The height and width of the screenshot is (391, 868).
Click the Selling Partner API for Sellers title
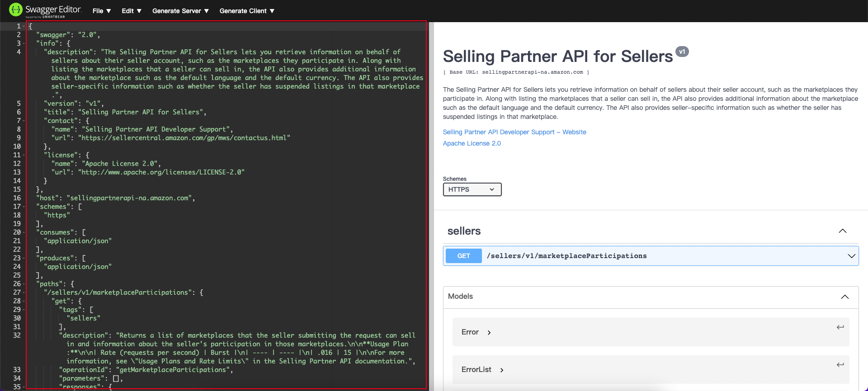click(x=558, y=57)
